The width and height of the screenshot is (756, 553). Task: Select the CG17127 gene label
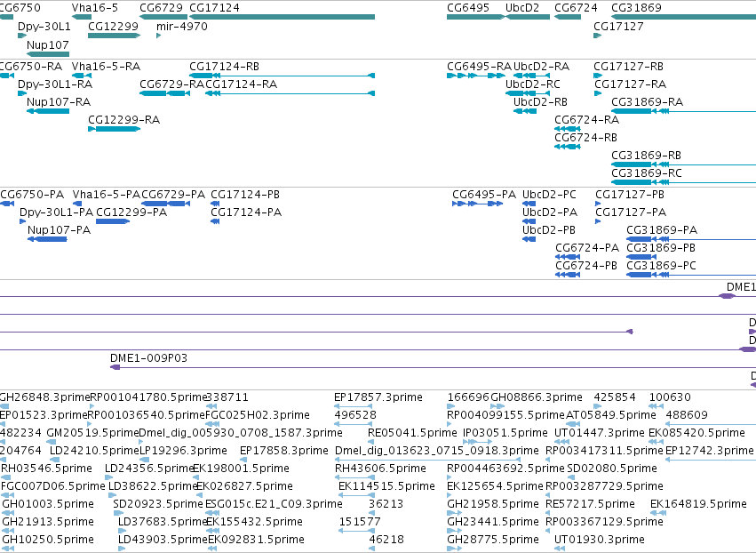[618, 26]
